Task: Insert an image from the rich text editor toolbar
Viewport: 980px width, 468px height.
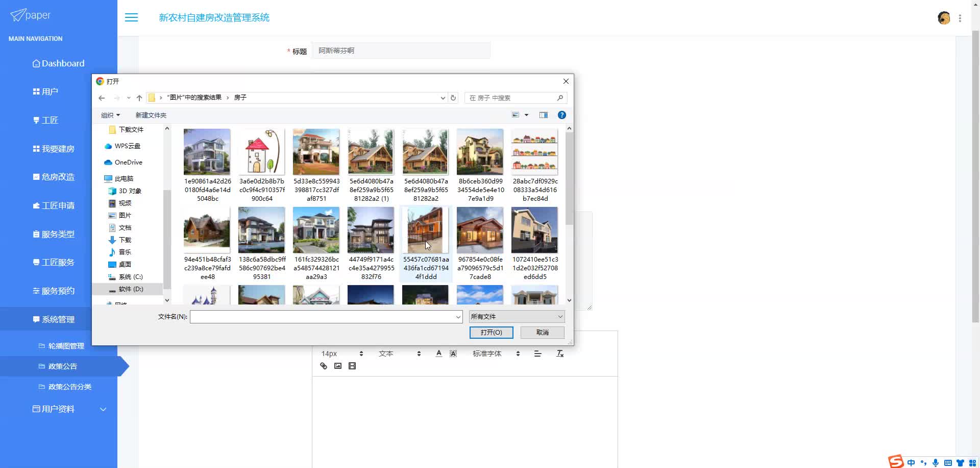Action: click(337, 366)
